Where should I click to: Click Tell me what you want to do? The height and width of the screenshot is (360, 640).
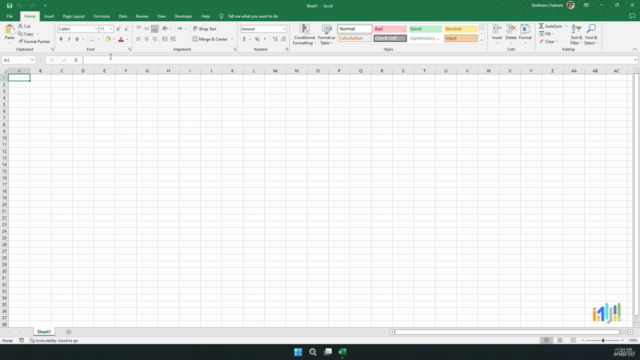point(253,16)
